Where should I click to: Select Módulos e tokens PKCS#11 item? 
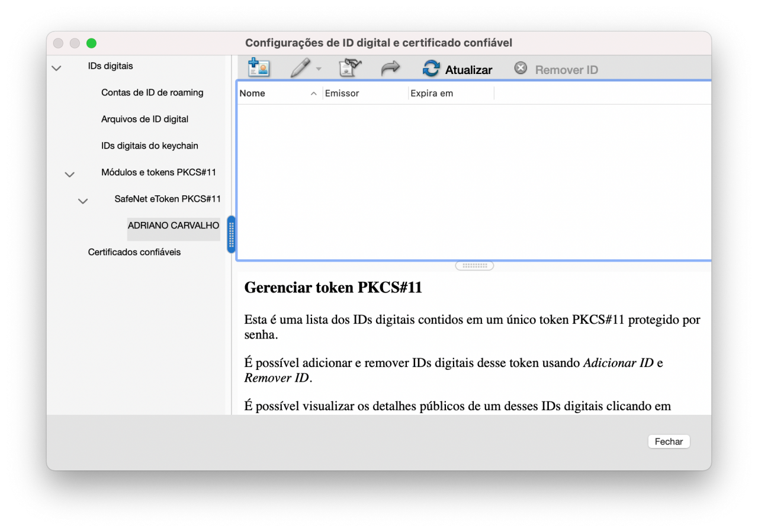tap(159, 172)
